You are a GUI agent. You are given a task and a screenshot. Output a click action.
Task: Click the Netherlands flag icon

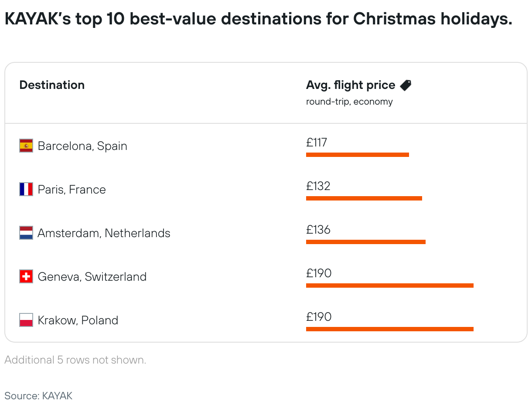[26, 233]
